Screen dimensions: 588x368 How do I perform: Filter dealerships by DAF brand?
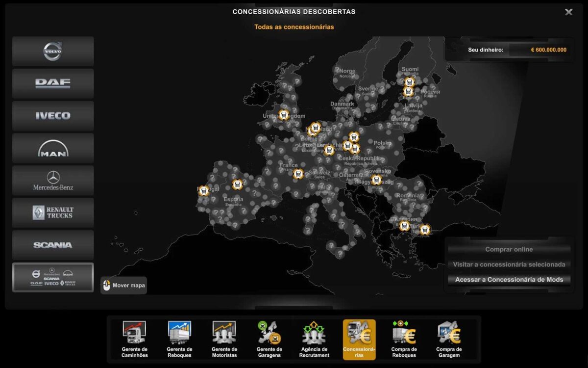[x=53, y=83]
